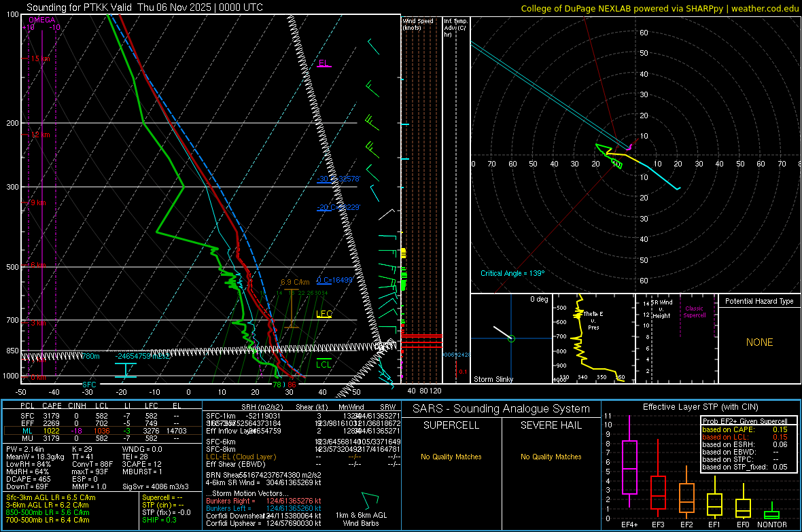Click the CINH column header

pyautogui.click(x=77, y=406)
